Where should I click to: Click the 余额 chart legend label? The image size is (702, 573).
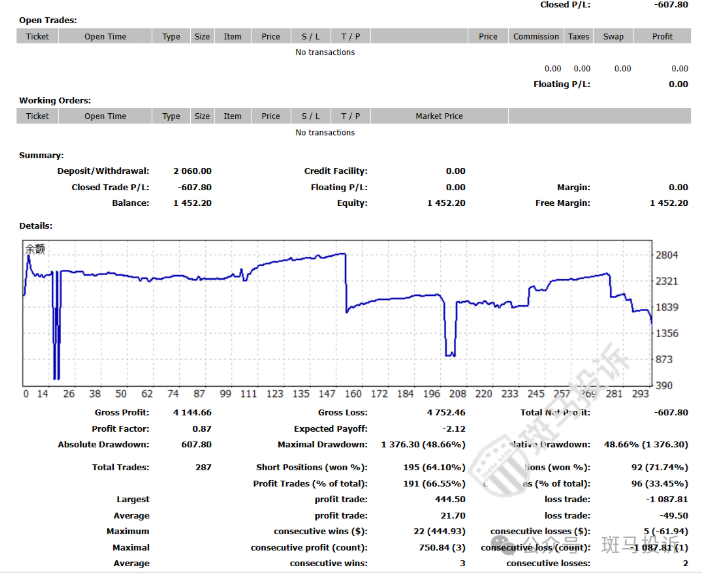(34, 249)
